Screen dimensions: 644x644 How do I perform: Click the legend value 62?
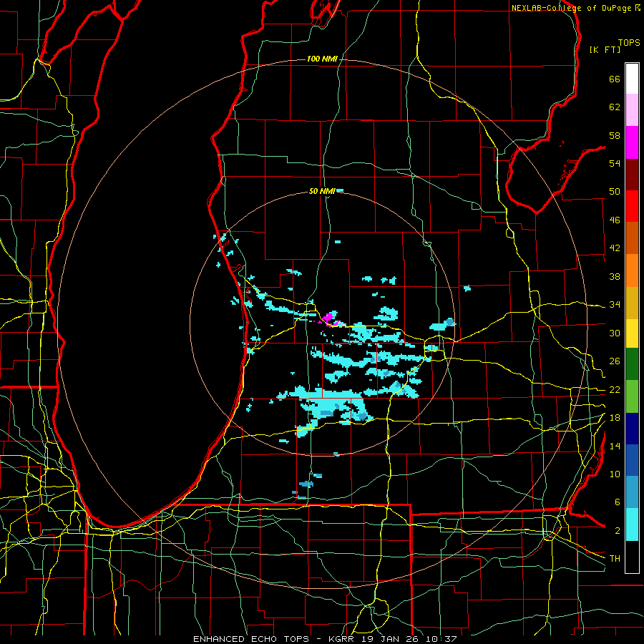point(615,107)
